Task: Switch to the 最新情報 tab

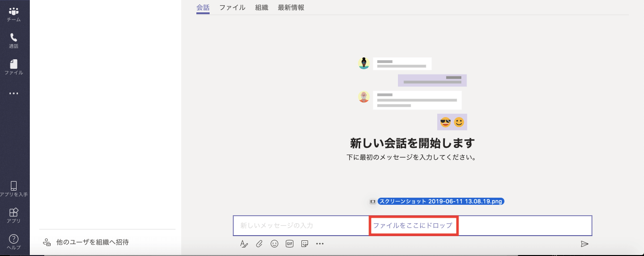Action: (291, 8)
